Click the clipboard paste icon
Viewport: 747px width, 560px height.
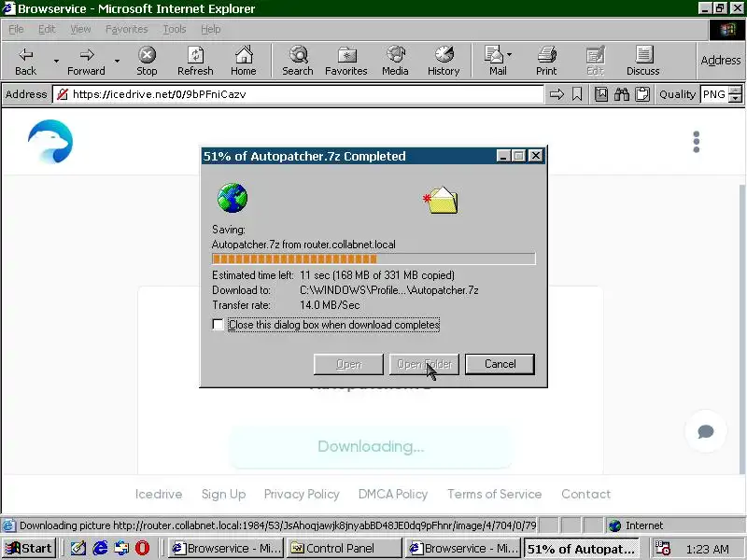click(x=642, y=94)
